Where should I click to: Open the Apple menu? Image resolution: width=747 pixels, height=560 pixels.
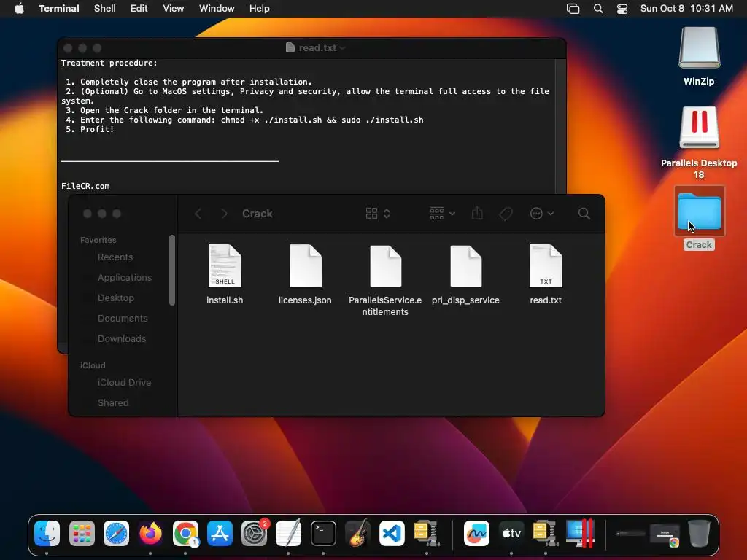[19, 9]
